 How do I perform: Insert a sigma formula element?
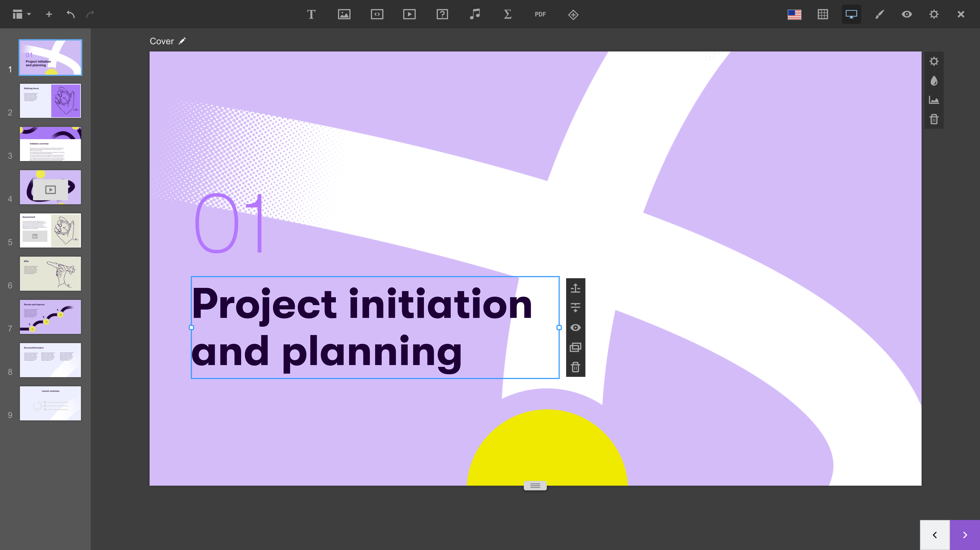click(508, 14)
